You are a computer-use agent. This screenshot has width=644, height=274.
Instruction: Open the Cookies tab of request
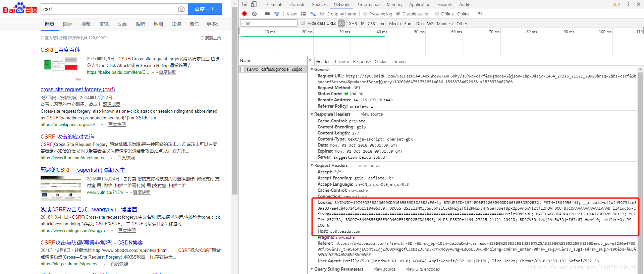pos(382,61)
